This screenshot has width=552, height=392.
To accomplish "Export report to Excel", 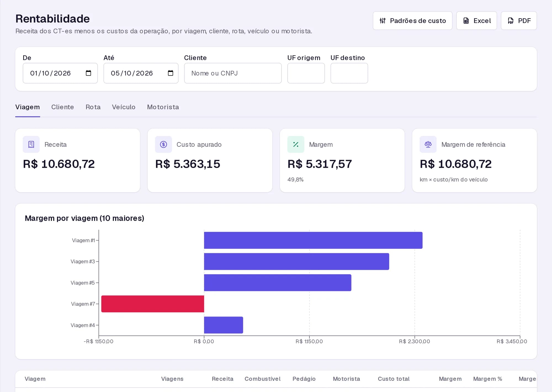I will point(477,21).
